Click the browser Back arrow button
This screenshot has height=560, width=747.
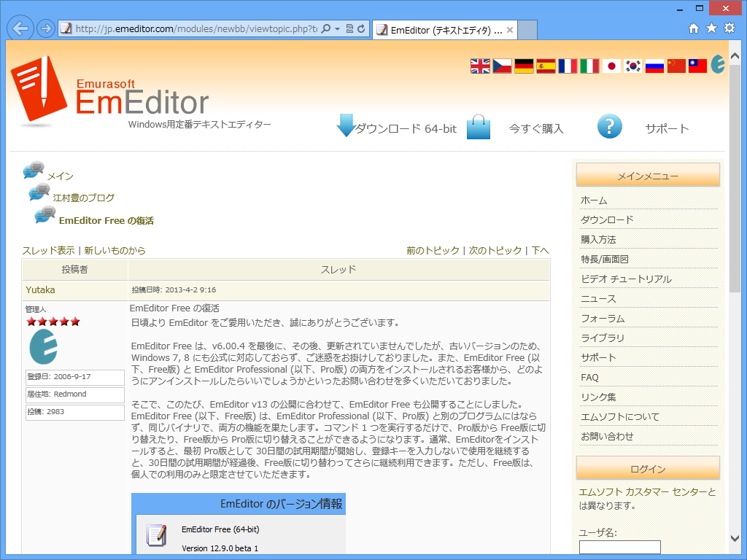(x=20, y=28)
